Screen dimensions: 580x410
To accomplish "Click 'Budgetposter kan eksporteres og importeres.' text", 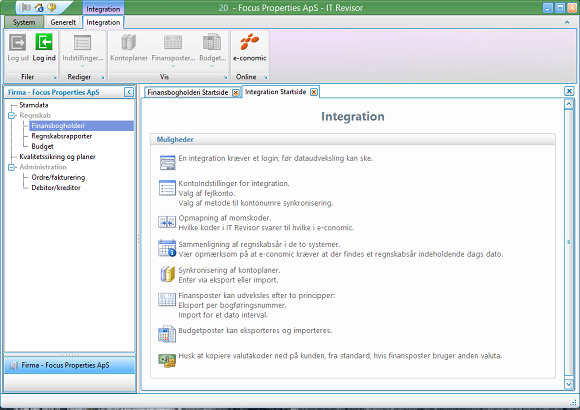I will tap(255, 330).
